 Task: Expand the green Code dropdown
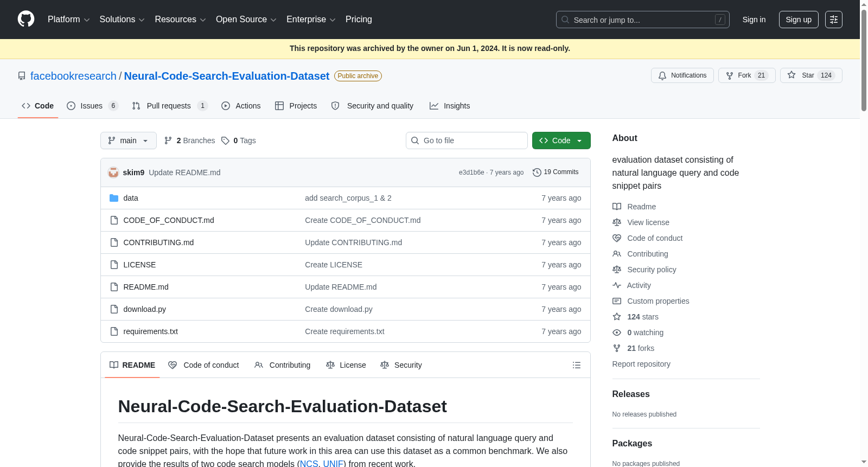[561, 140]
